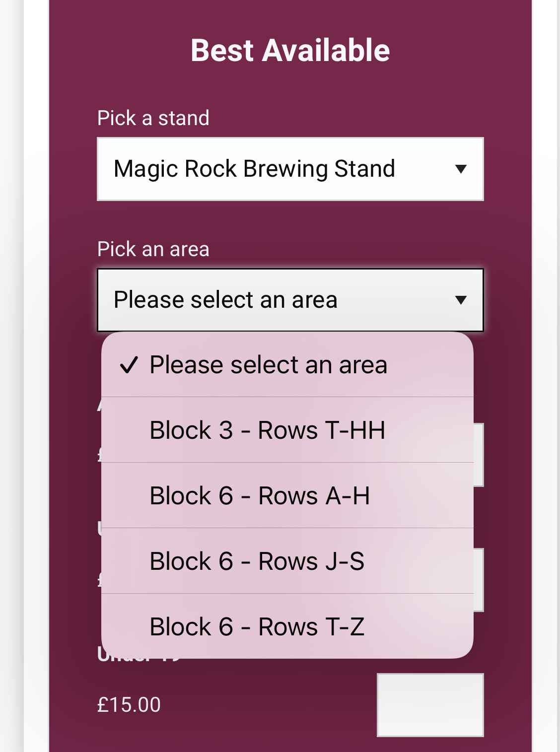Choose Block 6 - Rows J-S

tap(257, 561)
